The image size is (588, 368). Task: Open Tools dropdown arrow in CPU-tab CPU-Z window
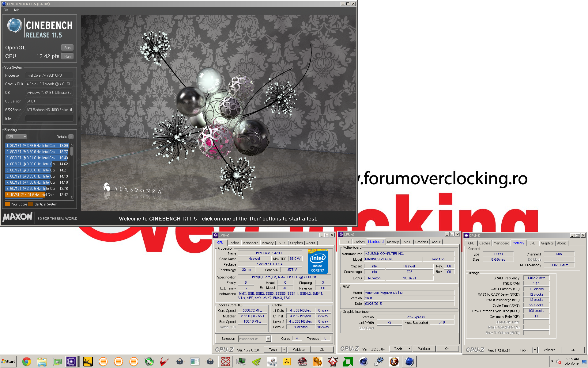(x=284, y=350)
